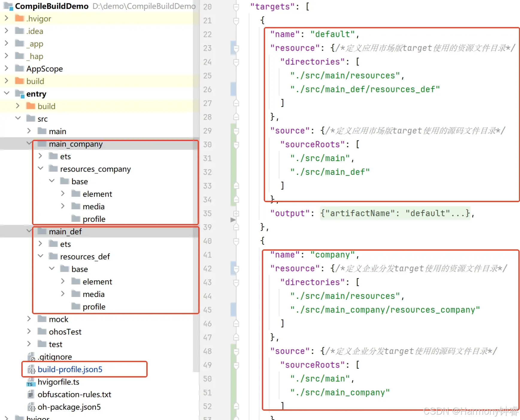Expand the main folder under src
The width and height of the screenshot is (520, 420).
pos(29,131)
